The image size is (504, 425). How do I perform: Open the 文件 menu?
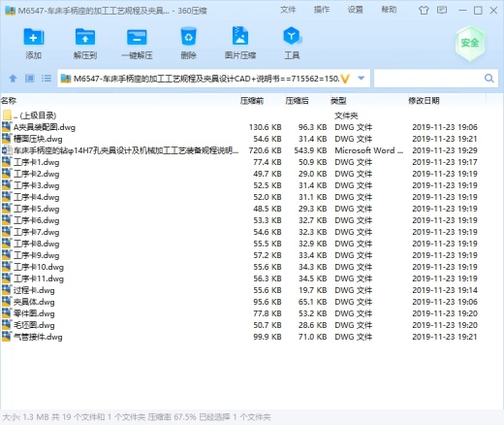pos(288,10)
